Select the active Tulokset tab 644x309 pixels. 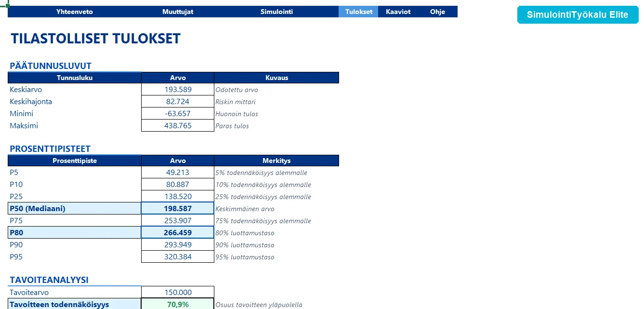click(359, 12)
